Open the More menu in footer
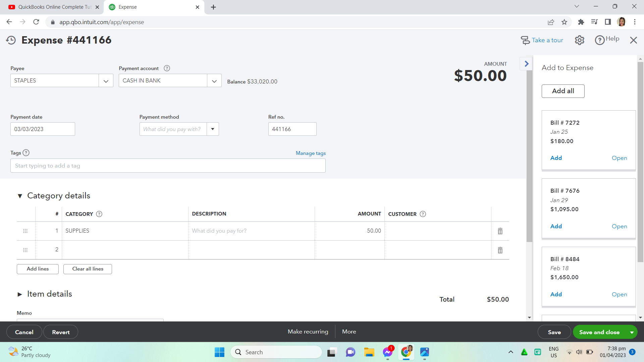This screenshot has width=644, height=362. point(349,331)
